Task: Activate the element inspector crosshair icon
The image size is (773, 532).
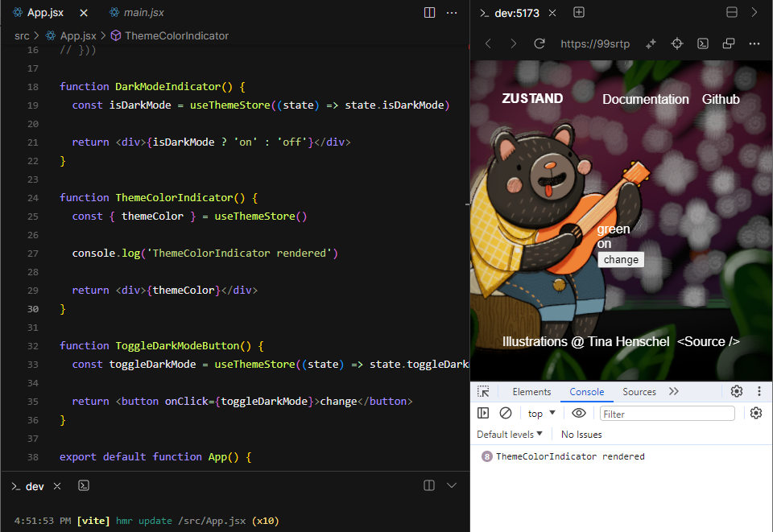Action: [677, 43]
